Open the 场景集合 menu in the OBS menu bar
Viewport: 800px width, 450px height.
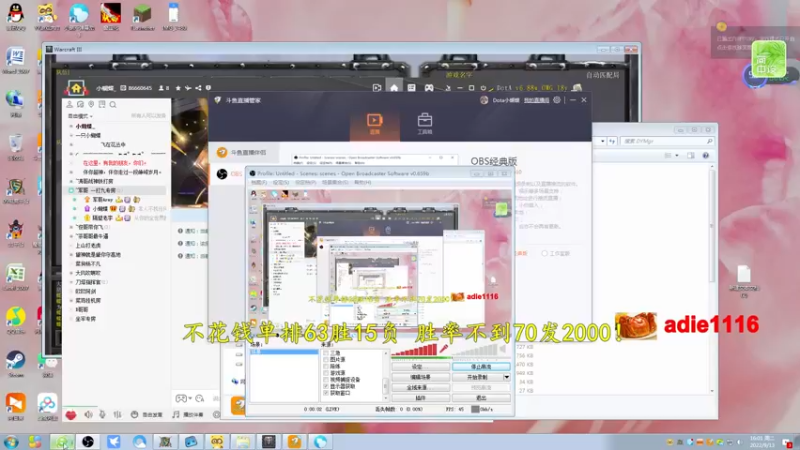pyautogui.click(x=335, y=182)
